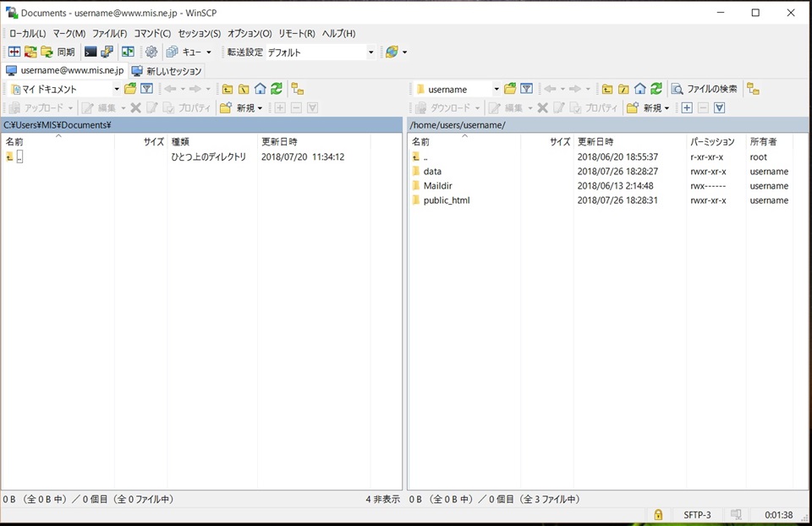Click the globe refresh icon in toolbar

coord(392,52)
